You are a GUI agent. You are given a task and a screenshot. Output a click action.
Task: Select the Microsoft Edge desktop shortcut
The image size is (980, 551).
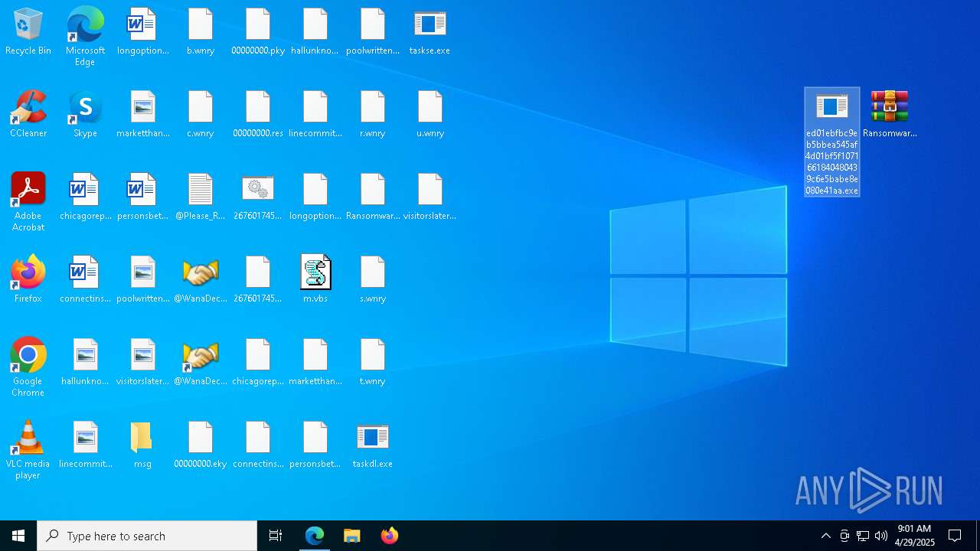[x=85, y=37]
